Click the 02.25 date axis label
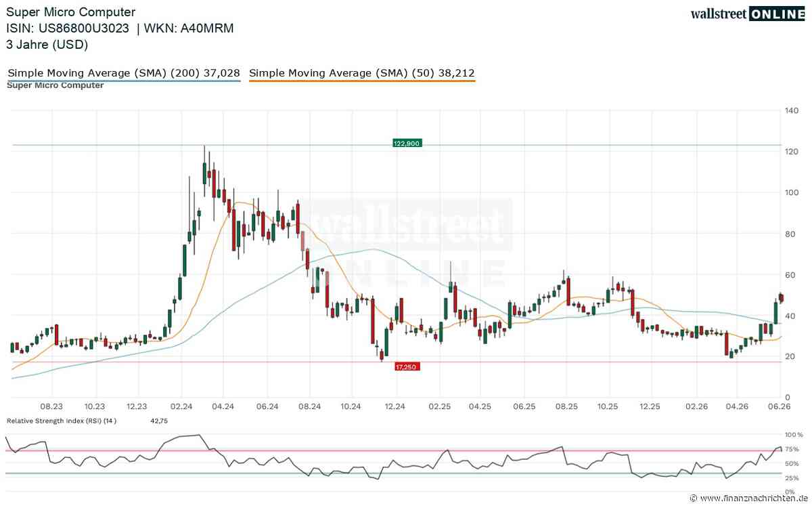The image size is (812, 508). (439, 406)
